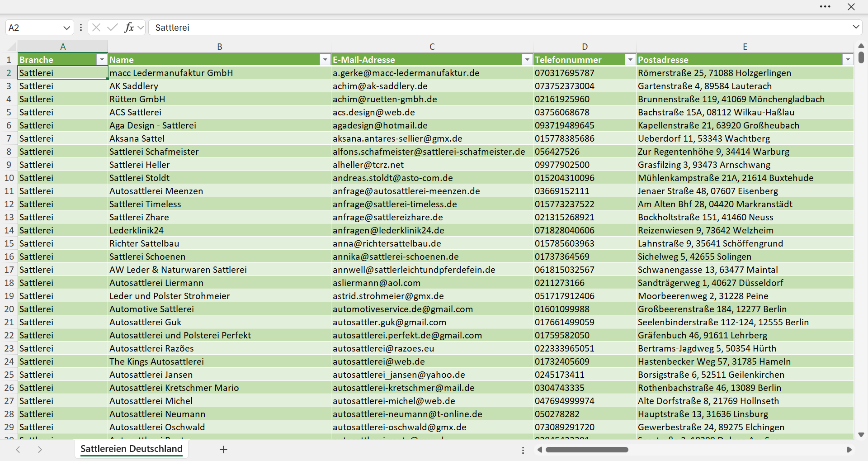Image resolution: width=868 pixels, height=461 pixels.
Task: Open the Postadresse filter dropdown
Action: pyautogui.click(x=848, y=60)
